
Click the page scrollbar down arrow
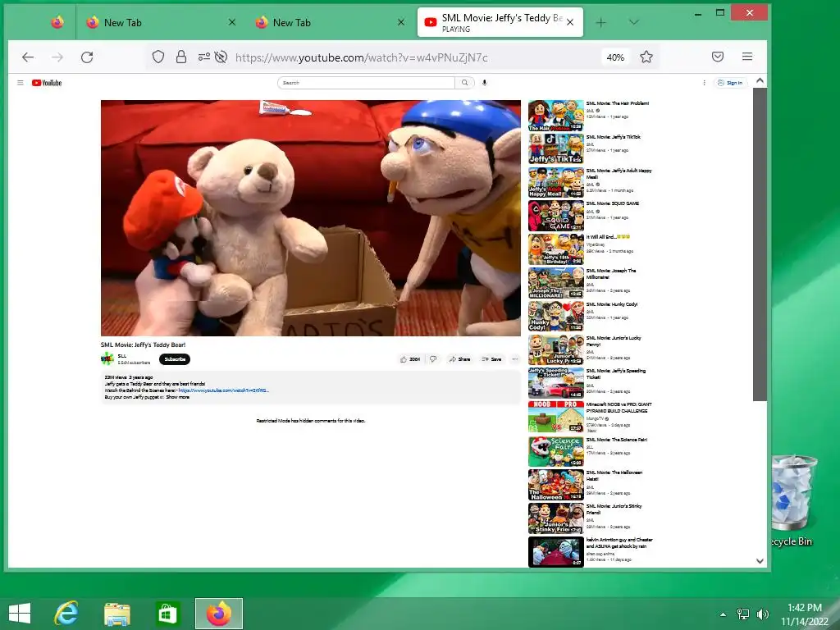[x=760, y=561]
